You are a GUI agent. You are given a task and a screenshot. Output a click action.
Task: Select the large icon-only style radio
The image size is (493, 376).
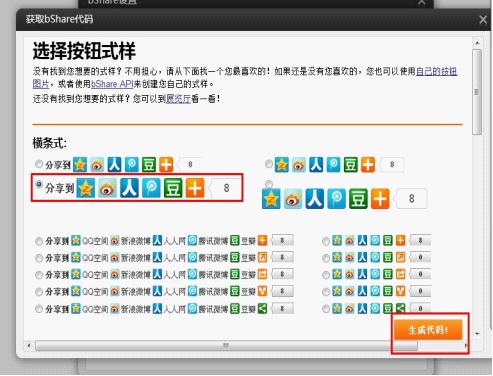click(269, 184)
